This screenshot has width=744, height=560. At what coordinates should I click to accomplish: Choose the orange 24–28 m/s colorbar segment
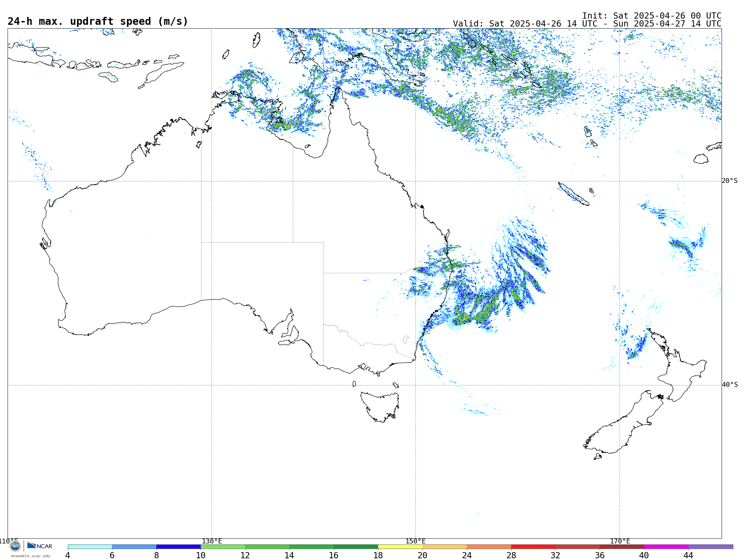pos(489,547)
